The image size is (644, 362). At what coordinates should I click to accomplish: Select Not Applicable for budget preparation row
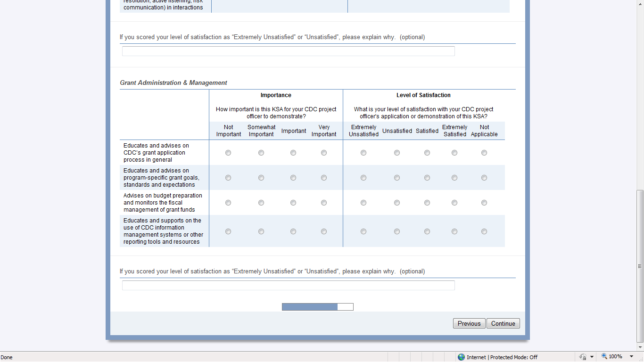(x=484, y=203)
